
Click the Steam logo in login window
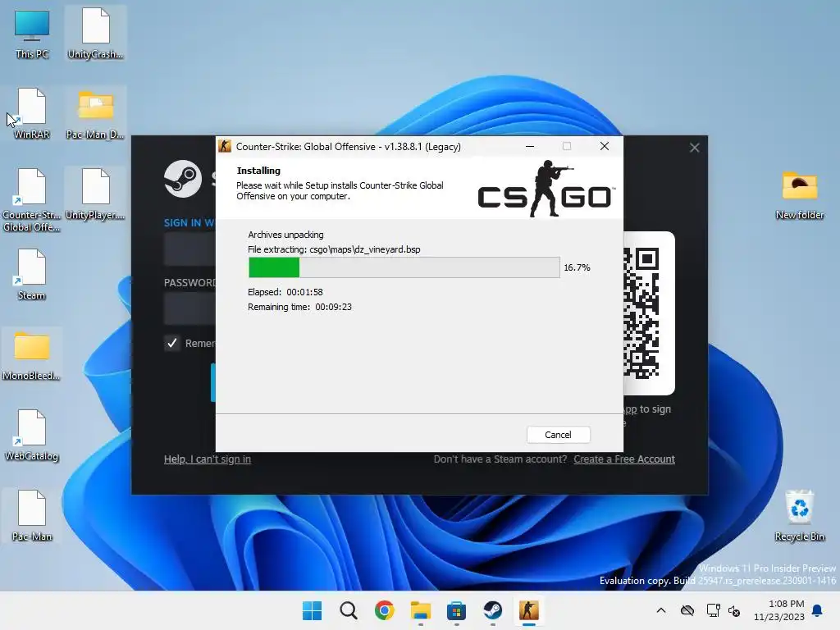183,179
